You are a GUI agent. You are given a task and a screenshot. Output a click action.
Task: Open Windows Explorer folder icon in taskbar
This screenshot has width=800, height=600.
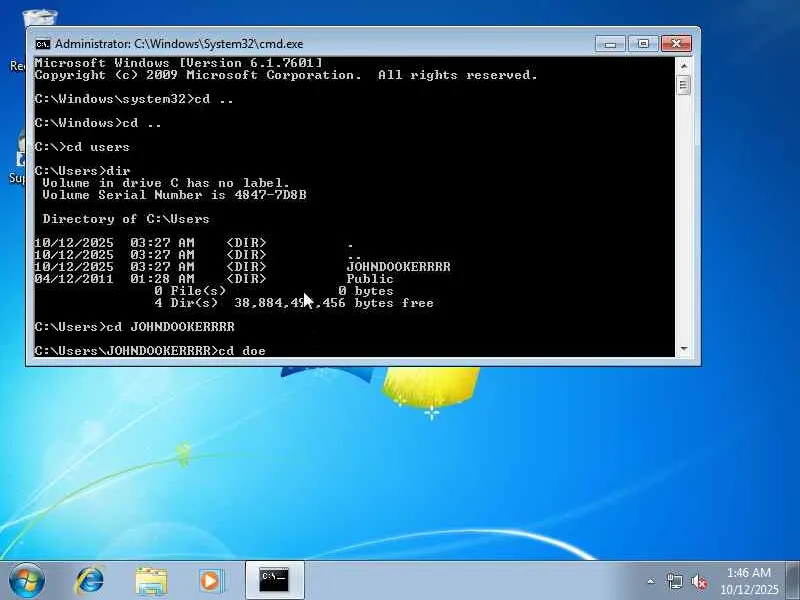click(151, 581)
